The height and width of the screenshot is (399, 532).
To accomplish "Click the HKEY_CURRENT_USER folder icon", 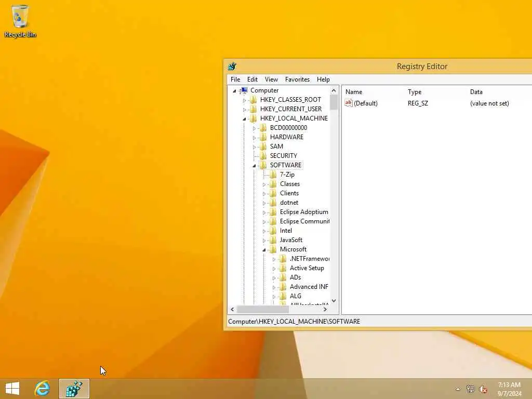I will pyautogui.click(x=254, y=109).
